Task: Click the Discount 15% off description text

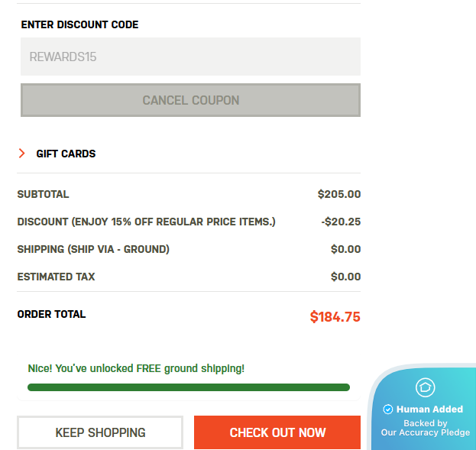Action: point(146,222)
